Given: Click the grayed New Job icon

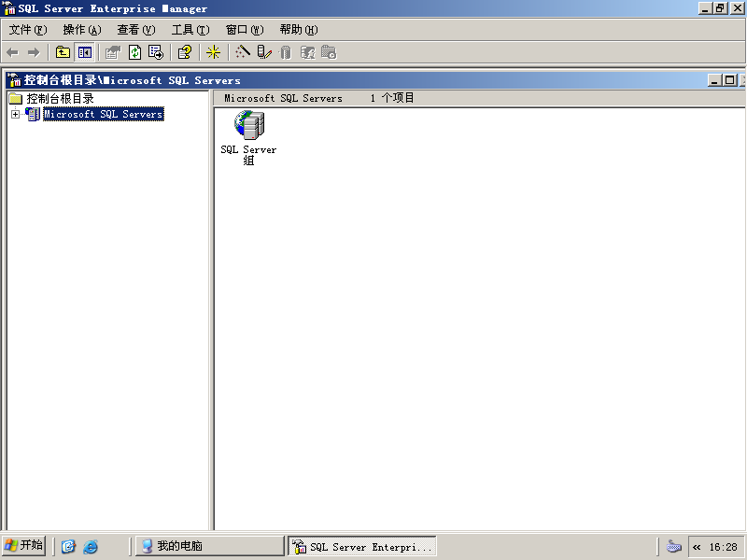Looking at the screenshot, I should (x=329, y=52).
